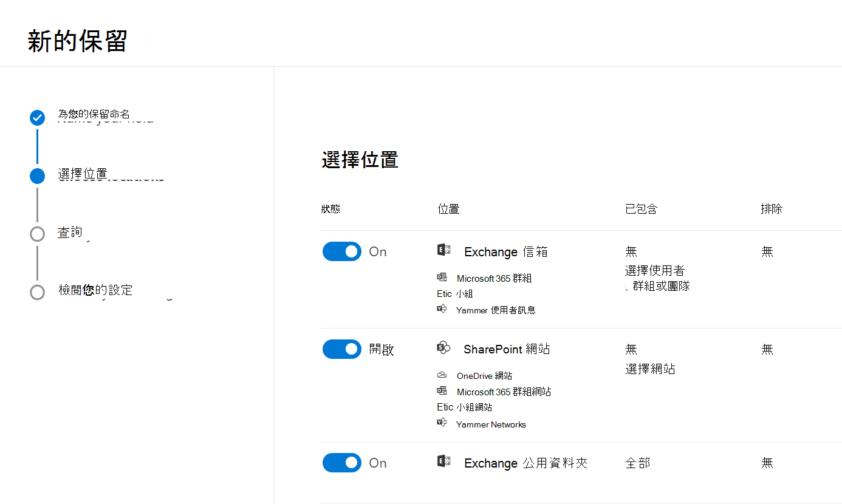The image size is (842, 504).
Task: Click the 已包含 column header
Action: click(x=641, y=209)
